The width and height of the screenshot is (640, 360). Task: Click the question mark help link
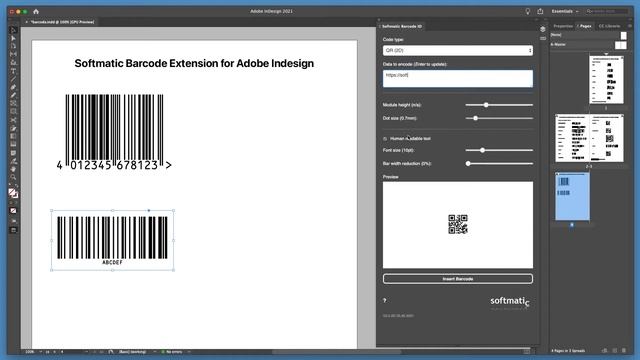coord(384,300)
